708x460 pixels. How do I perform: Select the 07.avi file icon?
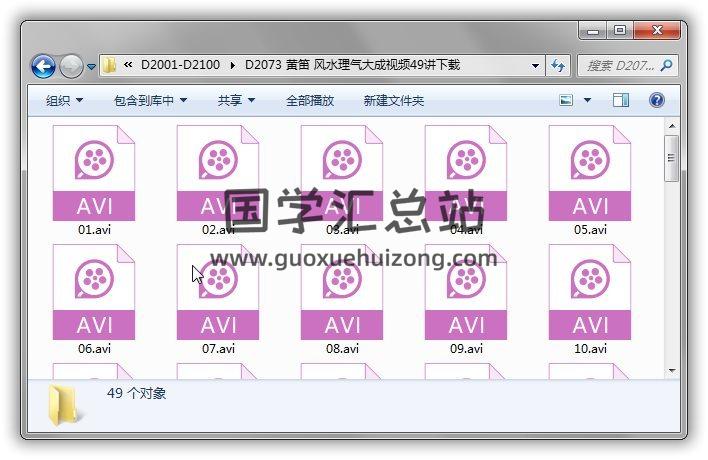pos(218,292)
